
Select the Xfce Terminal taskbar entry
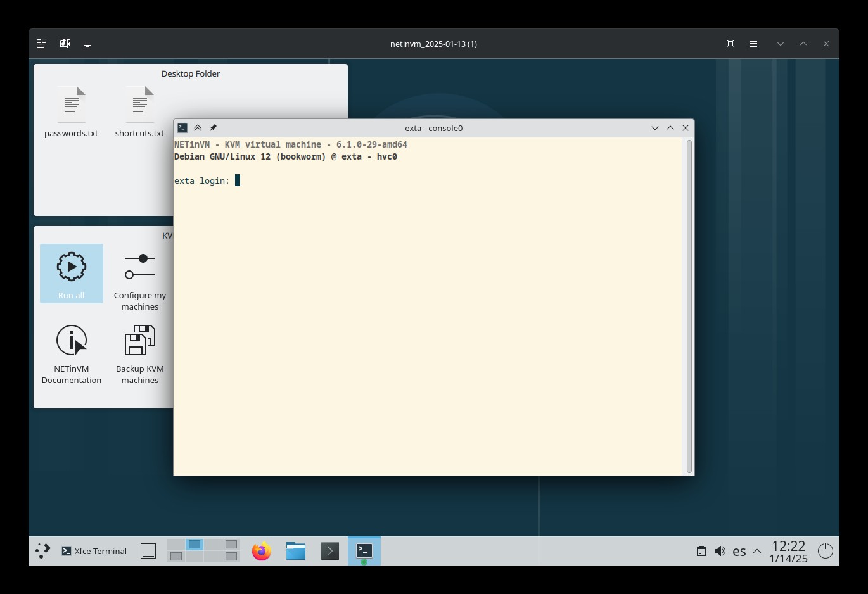94,551
